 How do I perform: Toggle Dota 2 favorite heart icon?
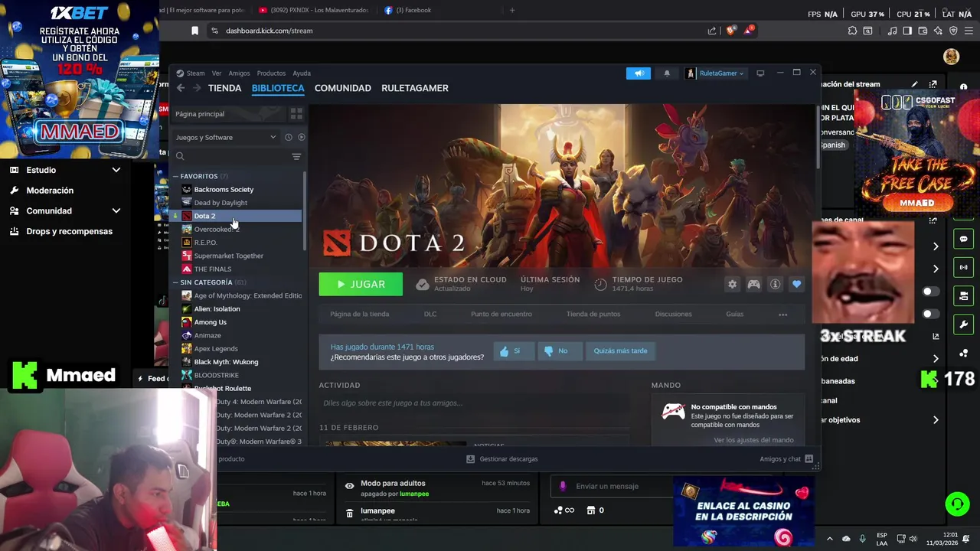(796, 284)
